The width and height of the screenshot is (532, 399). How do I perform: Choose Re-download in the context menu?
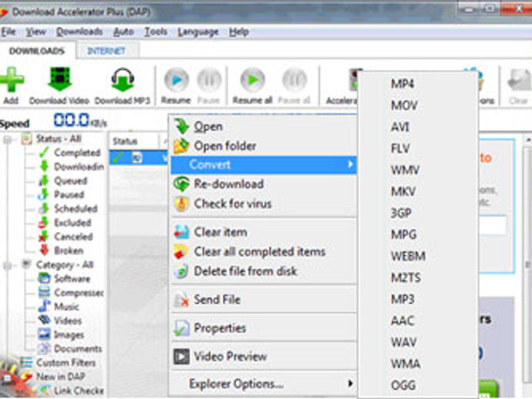point(264,184)
